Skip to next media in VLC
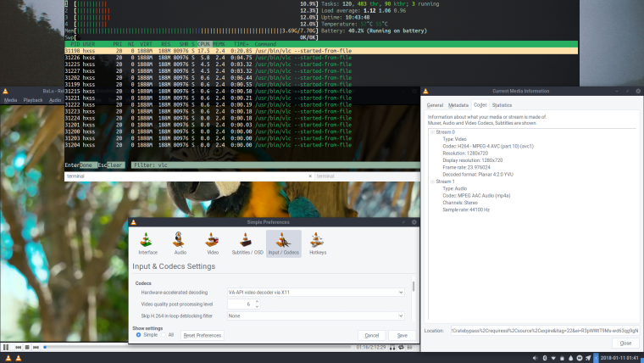644x363 pixels. [36, 348]
